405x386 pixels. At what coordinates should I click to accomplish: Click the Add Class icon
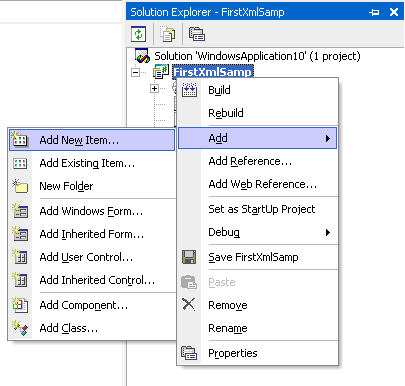click(20, 328)
